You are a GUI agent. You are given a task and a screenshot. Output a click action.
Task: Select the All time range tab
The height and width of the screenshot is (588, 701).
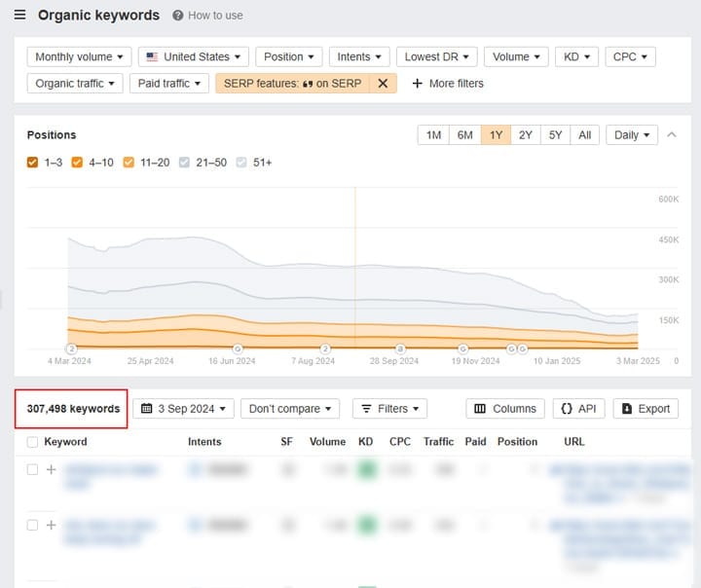(x=585, y=134)
